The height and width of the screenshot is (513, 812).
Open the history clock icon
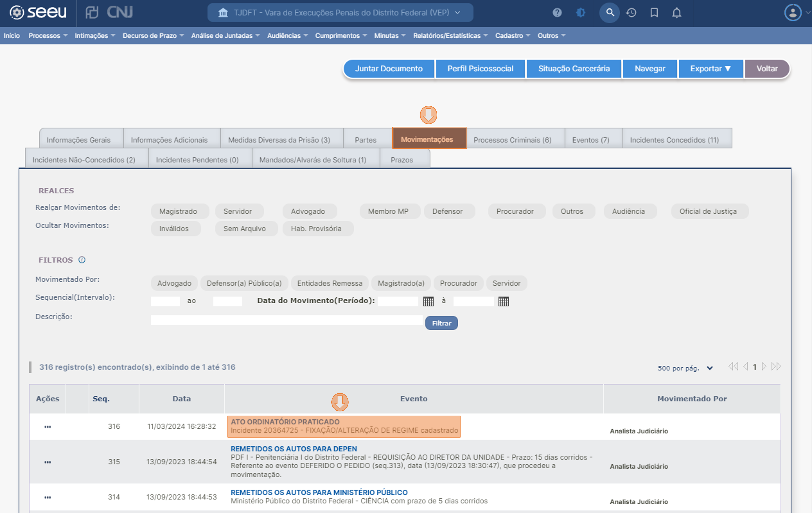(x=631, y=13)
